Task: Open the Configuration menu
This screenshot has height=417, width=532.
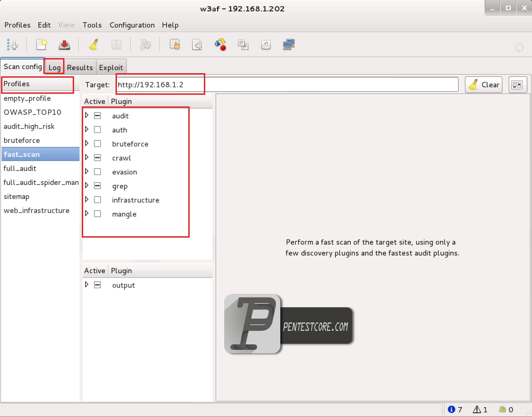Action: (x=132, y=25)
